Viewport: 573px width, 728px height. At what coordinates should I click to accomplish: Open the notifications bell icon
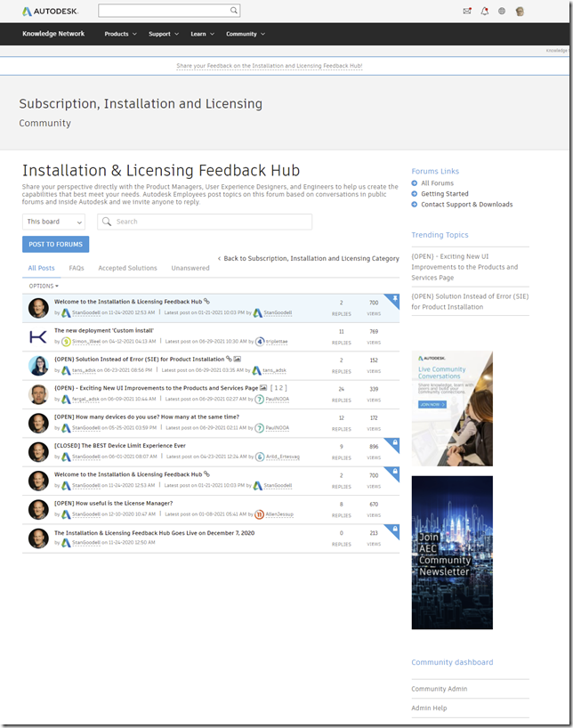[x=484, y=12]
